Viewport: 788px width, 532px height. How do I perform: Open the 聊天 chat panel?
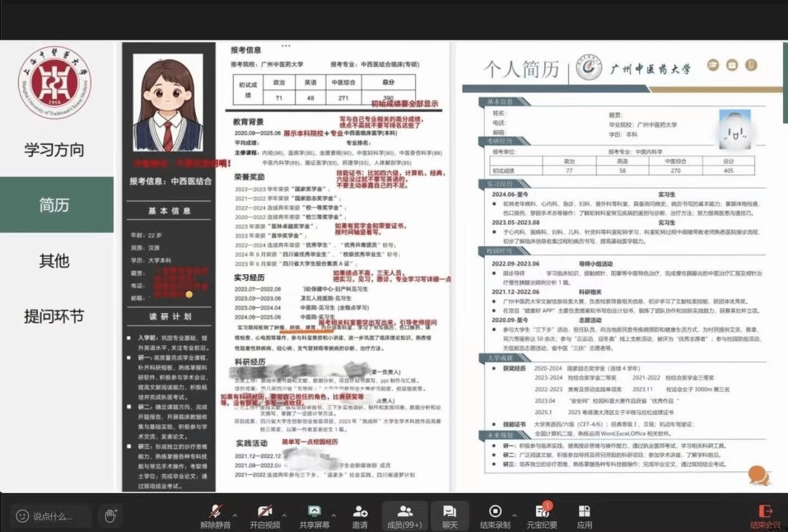coord(449,511)
